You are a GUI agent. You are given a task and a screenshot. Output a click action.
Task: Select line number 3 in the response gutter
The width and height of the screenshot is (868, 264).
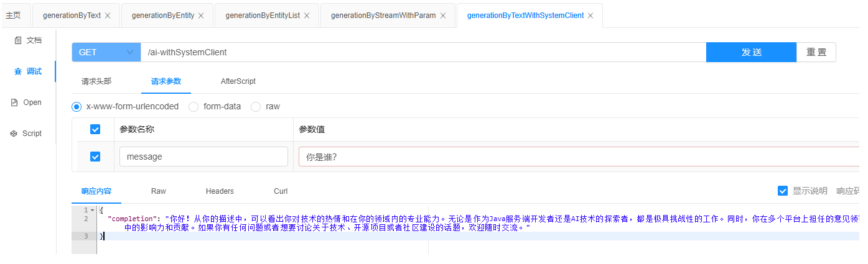(86, 236)
